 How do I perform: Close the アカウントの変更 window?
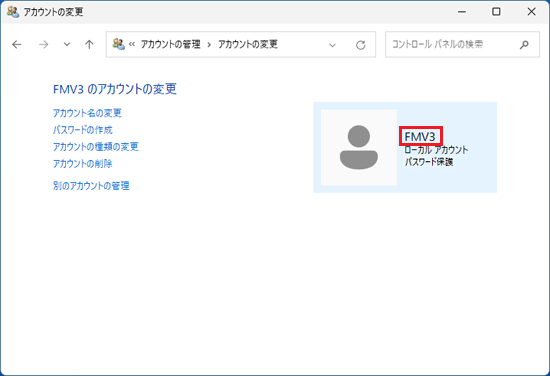tap(531, 12)
